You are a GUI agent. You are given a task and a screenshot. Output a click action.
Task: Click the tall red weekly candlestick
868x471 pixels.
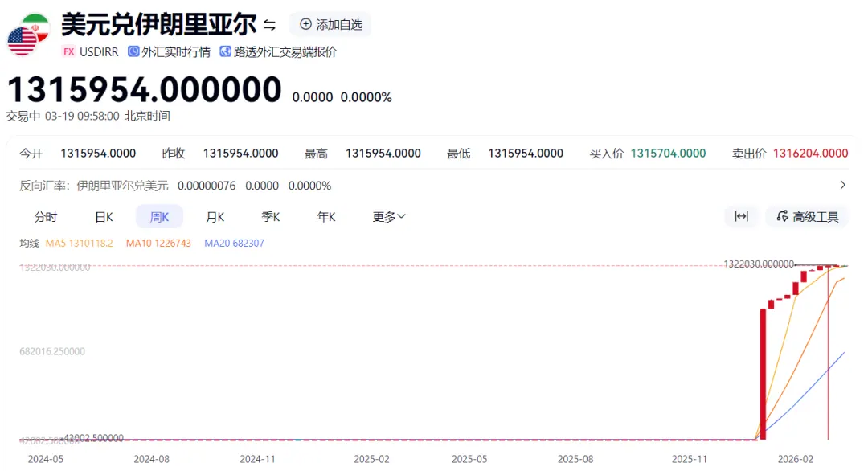(x=763, y=374)
